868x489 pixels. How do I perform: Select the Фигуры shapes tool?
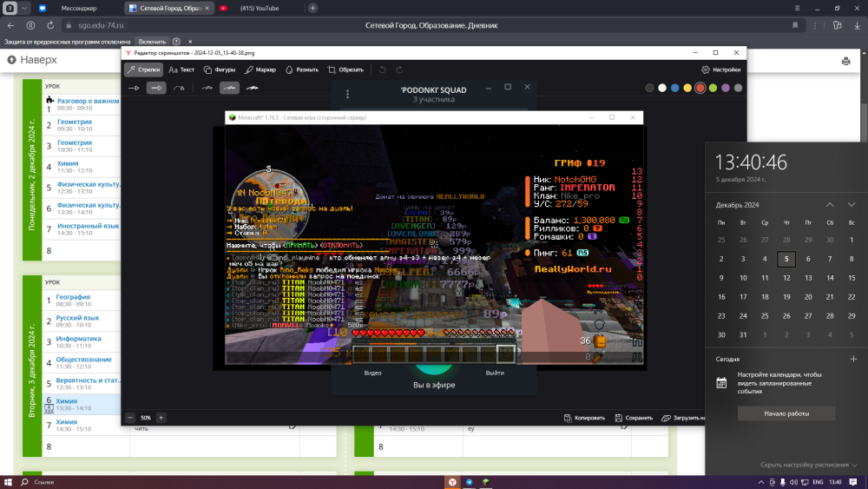220,69
